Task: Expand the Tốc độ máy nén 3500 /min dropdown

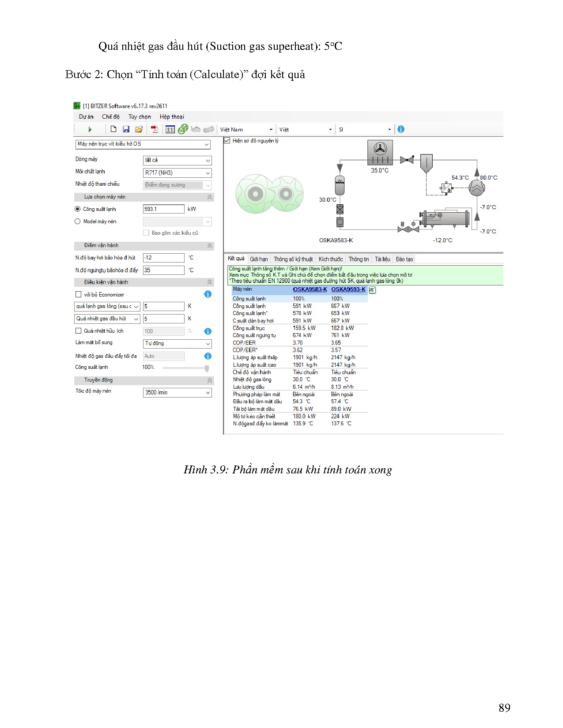Action: tap(177, 393)
